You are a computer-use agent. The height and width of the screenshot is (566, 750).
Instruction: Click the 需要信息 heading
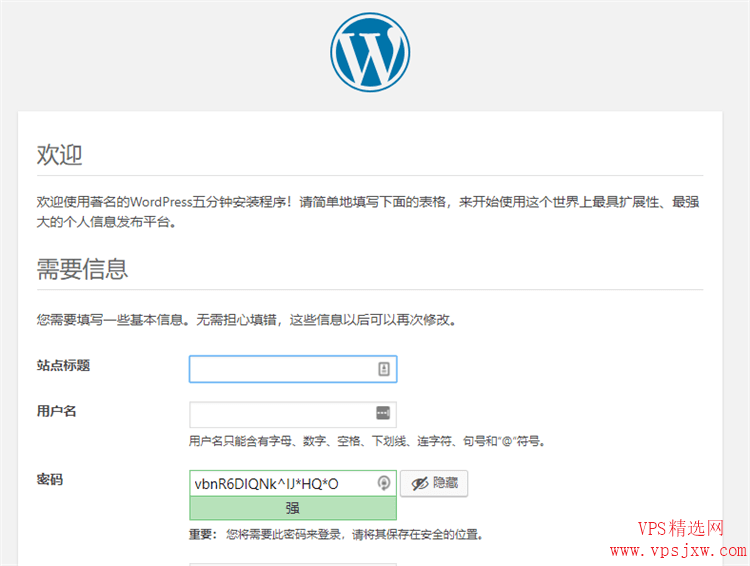click(82, 269)
